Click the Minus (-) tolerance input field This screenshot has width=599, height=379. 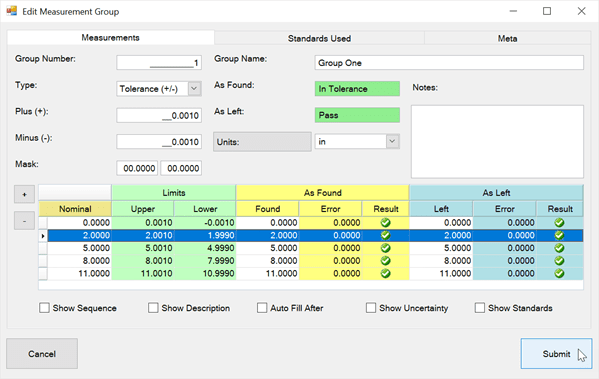point(159,142)
